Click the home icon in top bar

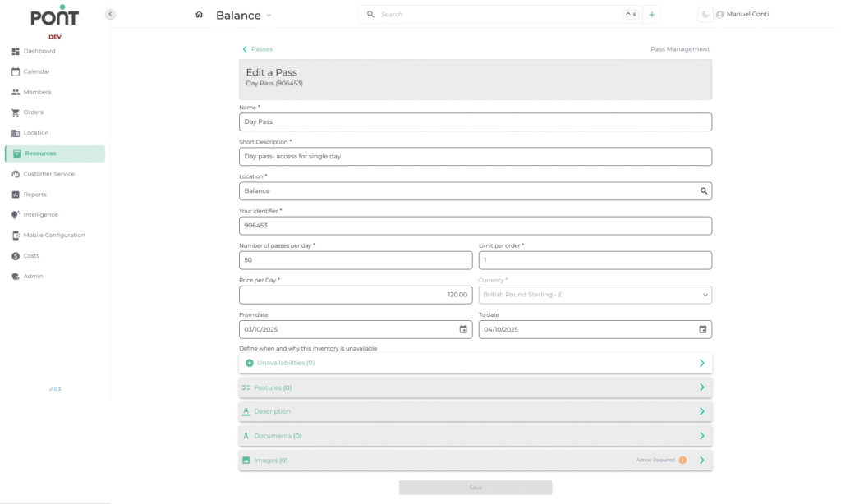pos(199,15)
